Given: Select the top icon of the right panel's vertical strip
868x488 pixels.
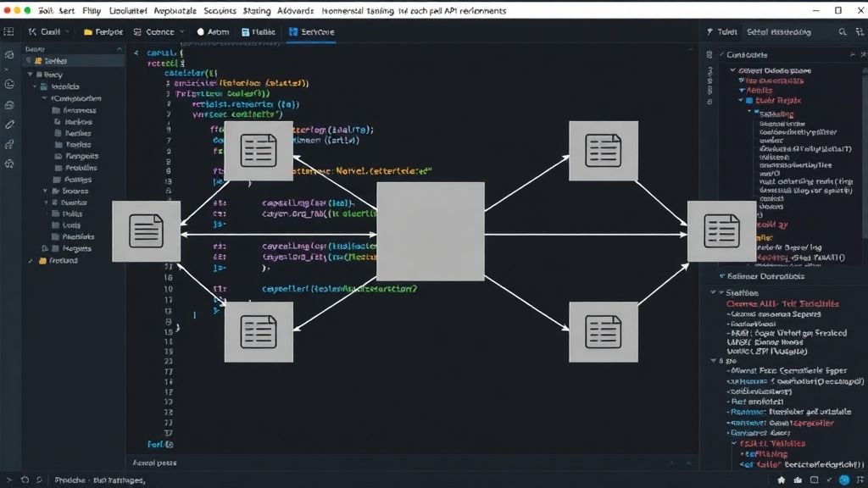Looking at the screenshot, I should click(x=709, y=54).
